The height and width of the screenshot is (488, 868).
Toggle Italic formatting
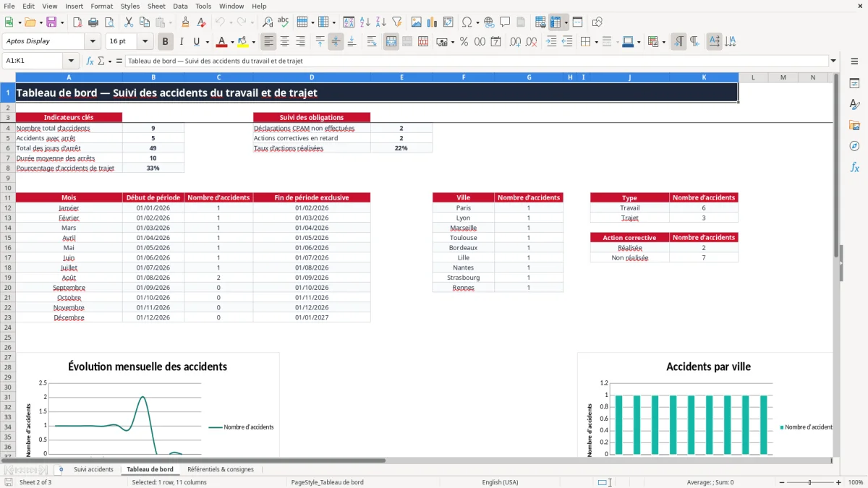[182, 41]
